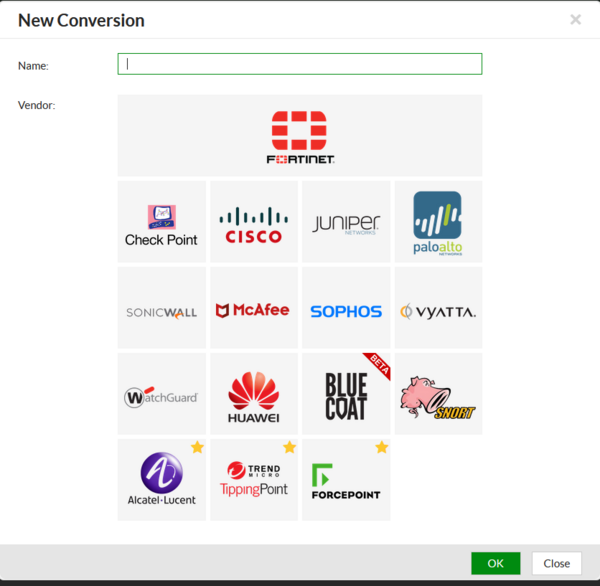Dismiss dialog with the X button
The image size is (600, 586).
575,19
